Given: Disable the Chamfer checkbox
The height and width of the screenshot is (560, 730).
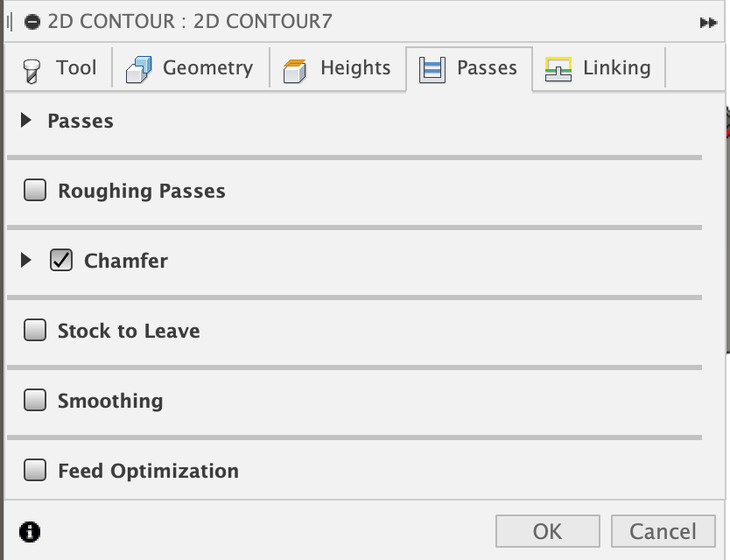Looking at the screenshot, I should point(60,260).
